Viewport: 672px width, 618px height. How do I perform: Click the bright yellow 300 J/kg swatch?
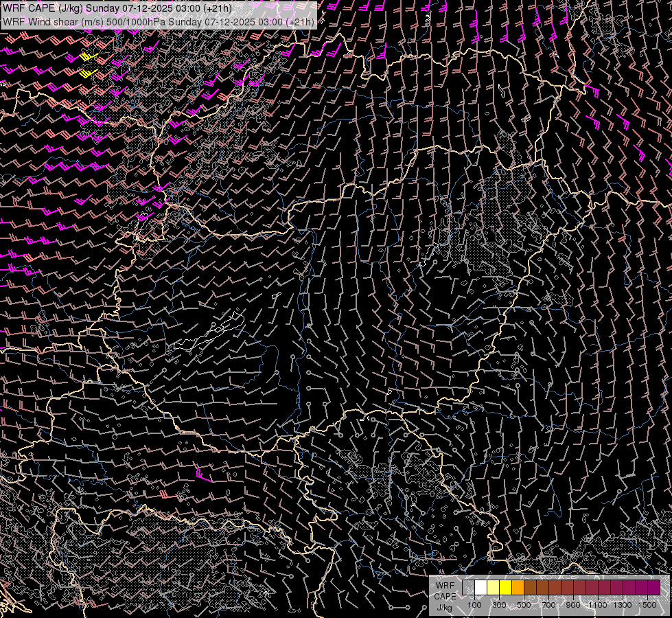coord(505,587)
